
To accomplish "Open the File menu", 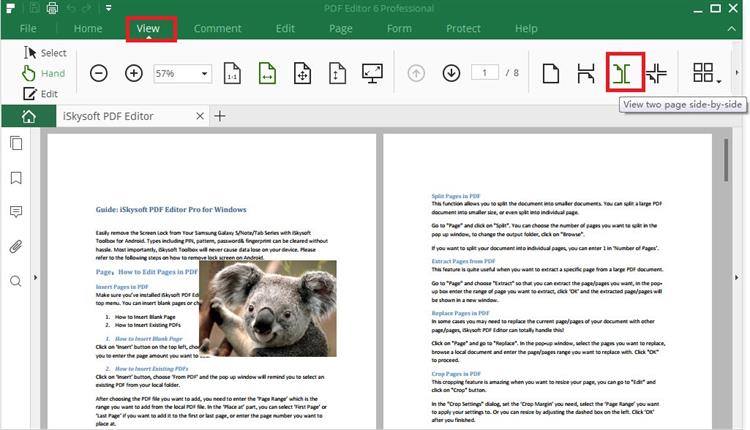I will pyautogui.click(x=28, y=28).
